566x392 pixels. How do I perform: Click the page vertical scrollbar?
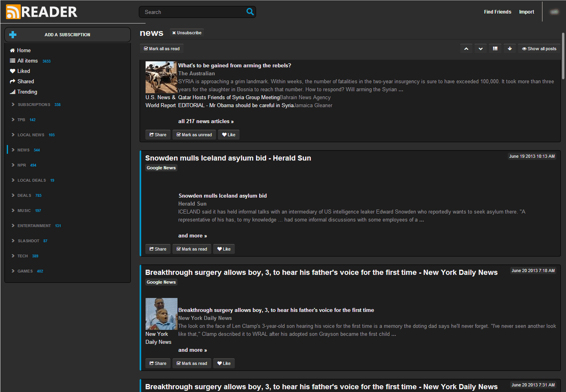pos(563,56)
